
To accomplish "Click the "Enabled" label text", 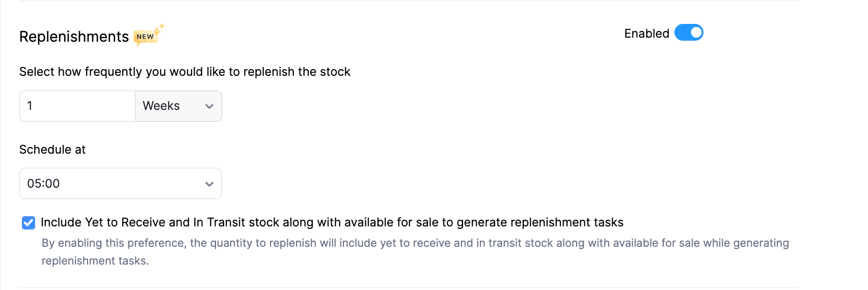I will [x=646, y=34].
